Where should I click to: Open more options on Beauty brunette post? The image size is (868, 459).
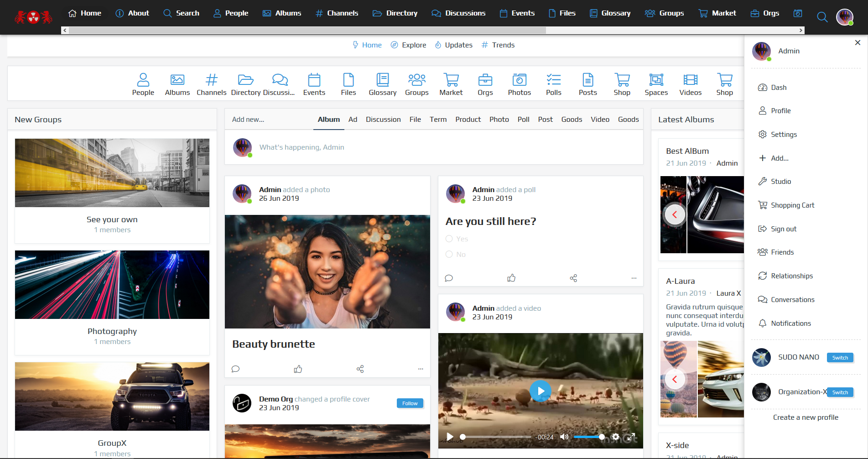(x=421, y=369)
